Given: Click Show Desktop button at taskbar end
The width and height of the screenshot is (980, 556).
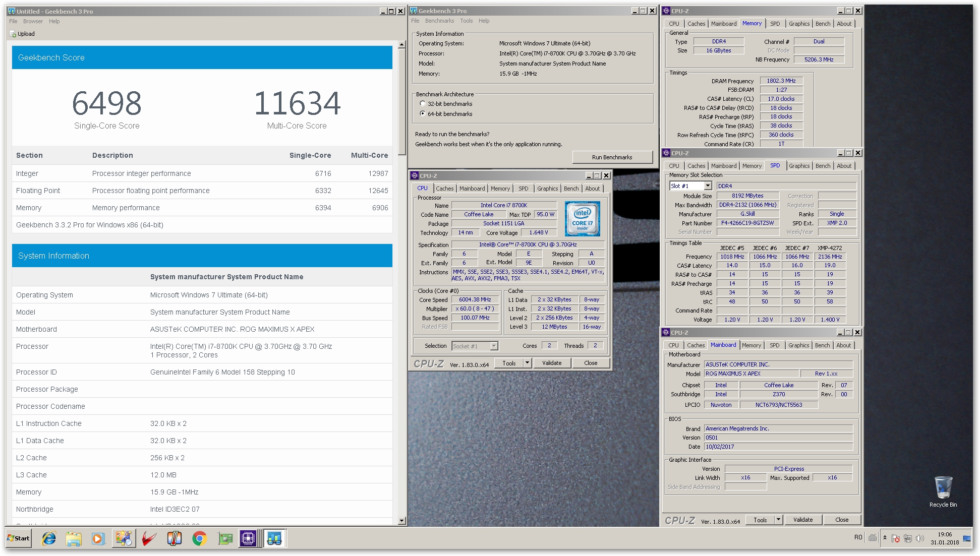Looking at the screenshot, I should tap(967, 538).
